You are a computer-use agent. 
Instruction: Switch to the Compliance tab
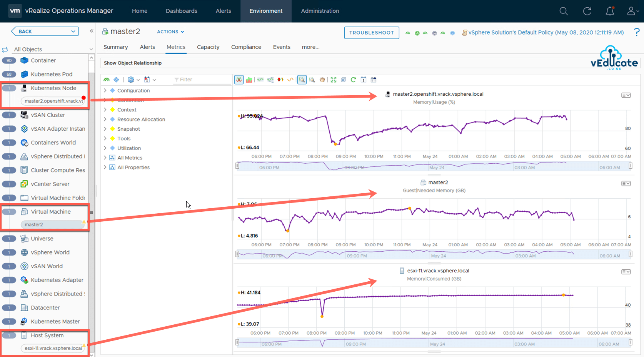(x=246, y=47)
